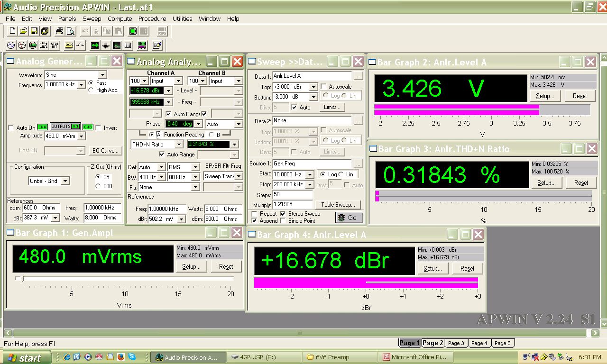This screenshot has height=364, width=607.
Task: Open the Panels menu
Action: tap(67, 19)
